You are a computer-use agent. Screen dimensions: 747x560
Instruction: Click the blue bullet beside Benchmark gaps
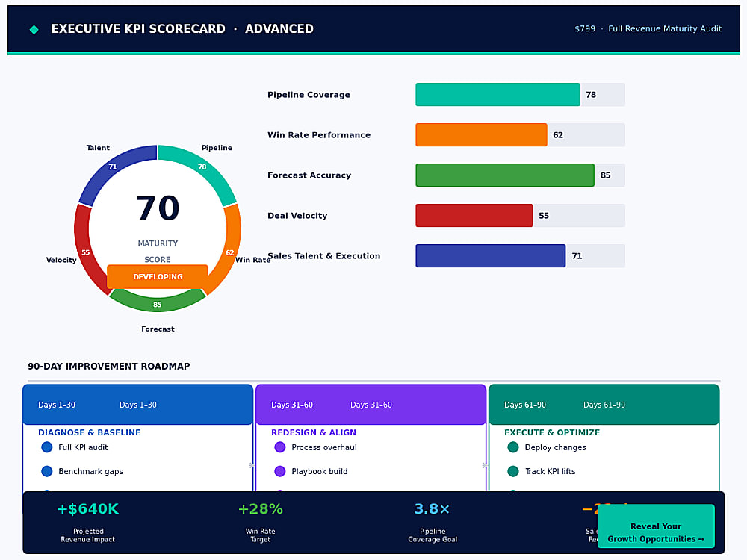coord(46,471)
